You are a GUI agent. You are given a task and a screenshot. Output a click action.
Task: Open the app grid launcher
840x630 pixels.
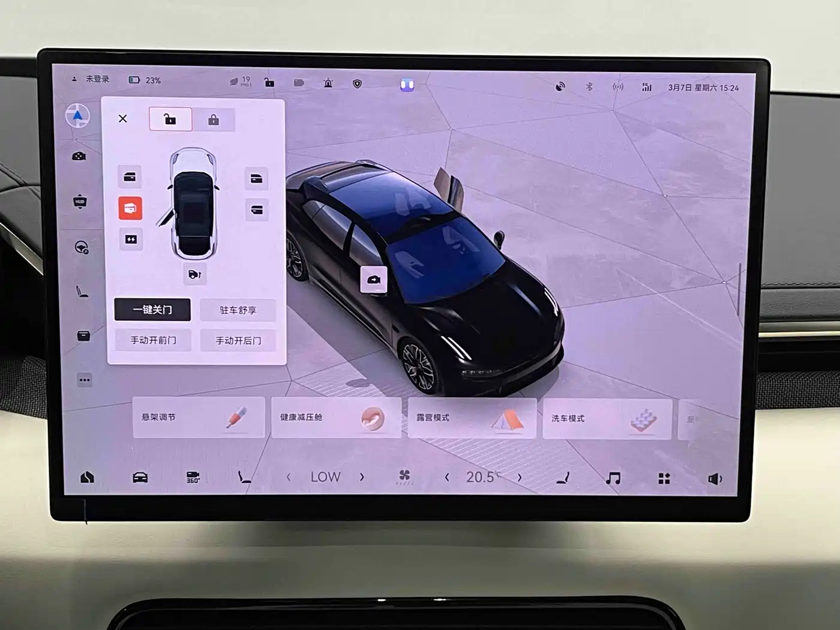coord(664,478)
